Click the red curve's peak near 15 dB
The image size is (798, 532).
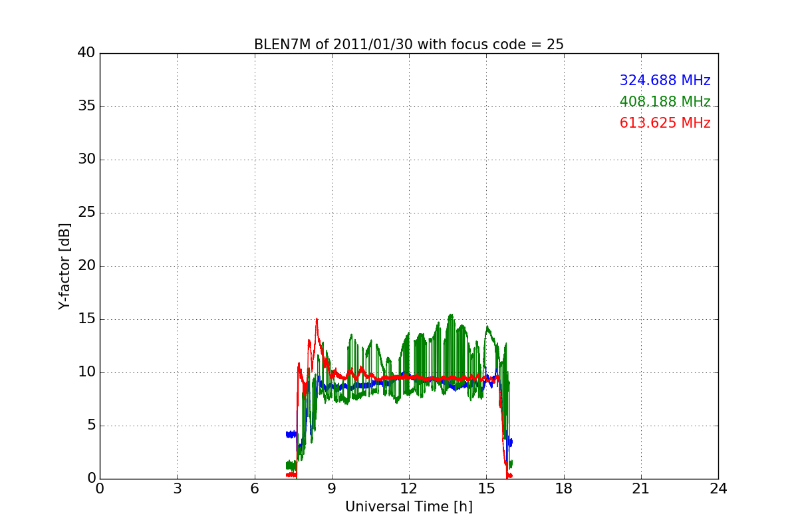[317, 319]
